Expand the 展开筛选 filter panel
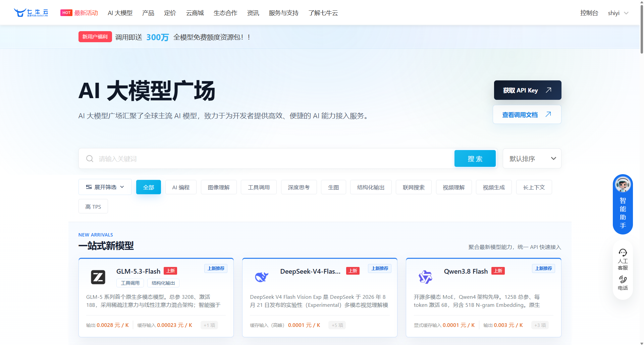The image size is (644, 345). pos(105,187)
